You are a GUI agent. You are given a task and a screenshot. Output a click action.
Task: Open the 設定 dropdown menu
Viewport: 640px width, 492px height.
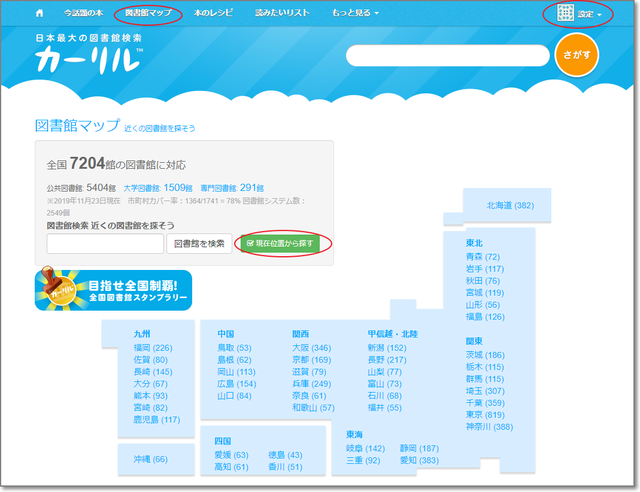[x=590, y=14]
